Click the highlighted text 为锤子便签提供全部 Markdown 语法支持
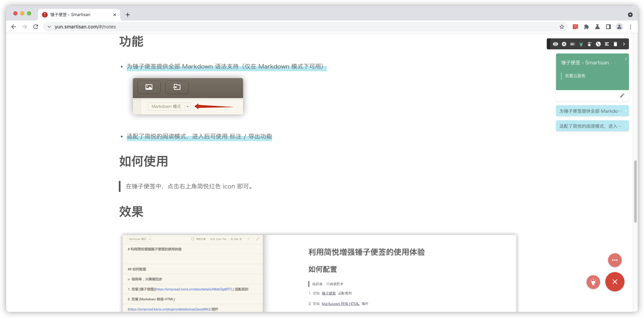The image size is (644, 318). click(227, 66)
